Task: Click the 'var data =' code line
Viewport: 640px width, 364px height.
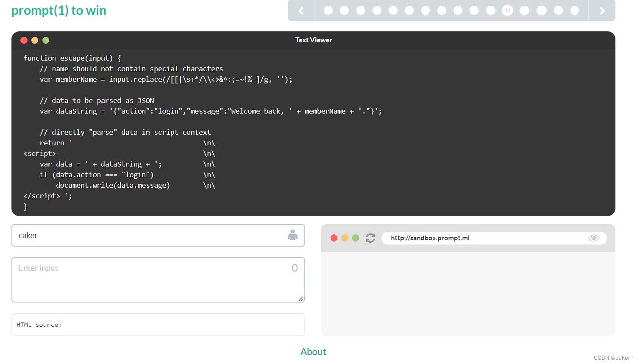Action: 100,164
